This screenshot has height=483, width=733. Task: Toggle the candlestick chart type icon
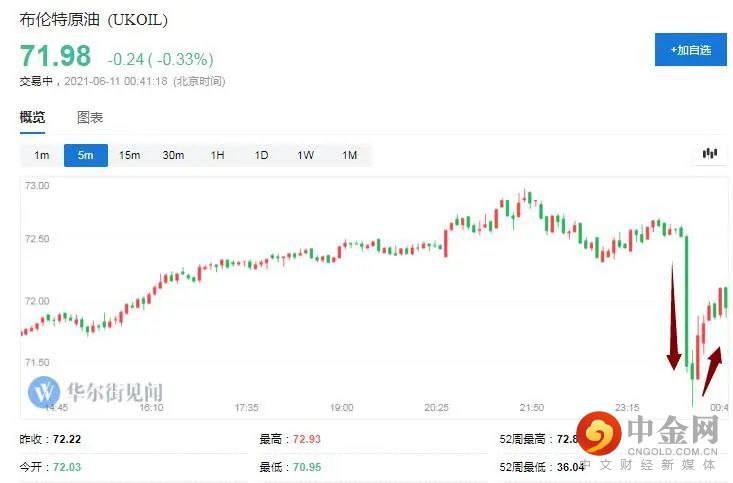[710, 153]
